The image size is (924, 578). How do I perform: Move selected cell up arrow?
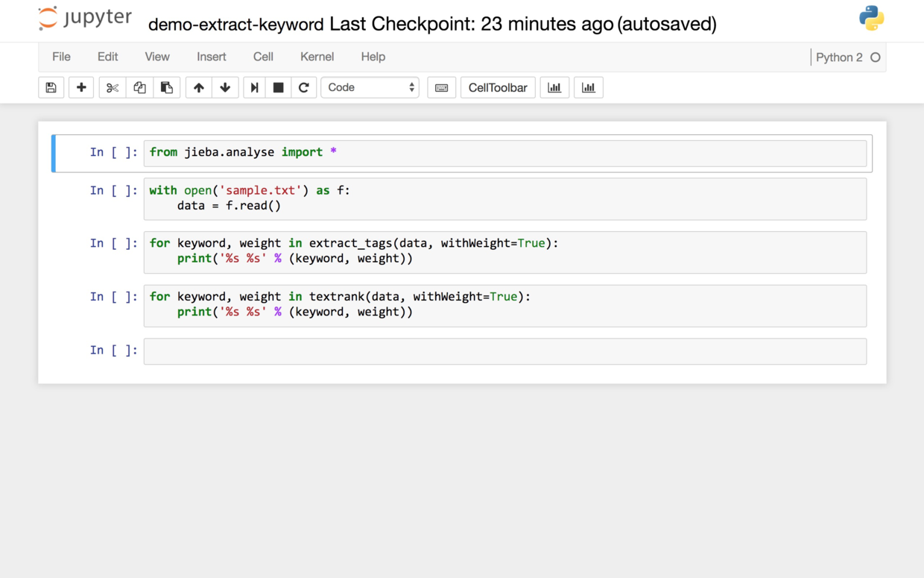coord(198,87)
